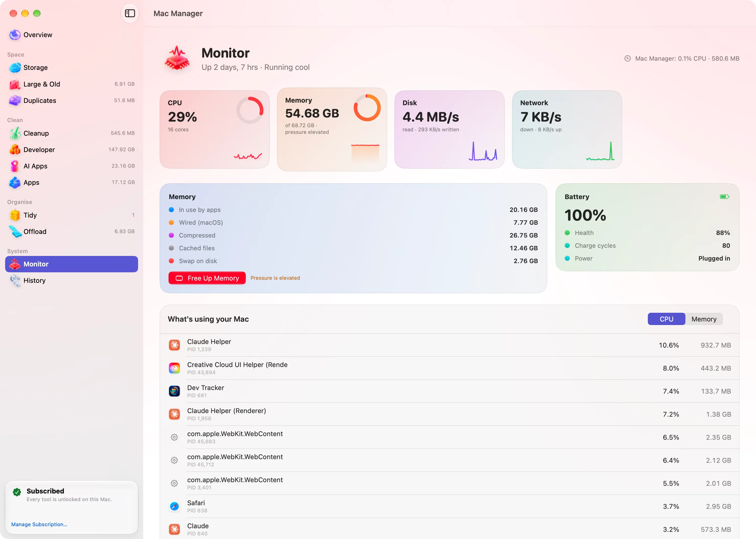Click the CPU usage ring gauge
This screenshot has width=756, height=539.
[x=250, y=110]
